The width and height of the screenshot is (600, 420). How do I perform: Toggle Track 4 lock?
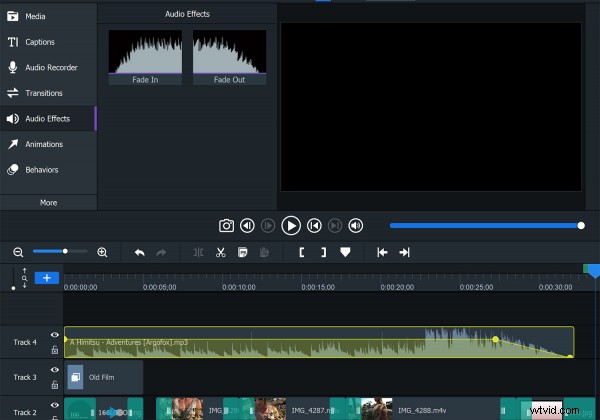pos(55,350)
